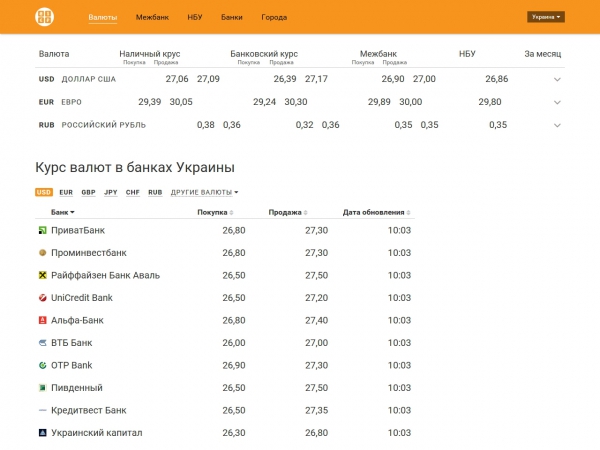Click the ПриватБанк logo icon
600x450 pixels.
42,230
